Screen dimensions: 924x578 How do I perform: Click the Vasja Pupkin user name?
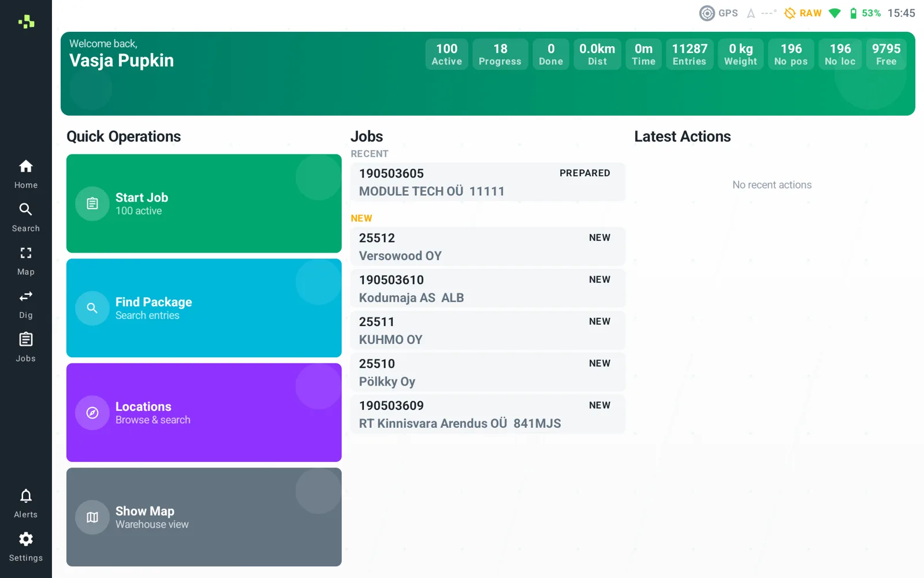pyautogui.click(x=121, y=61)
